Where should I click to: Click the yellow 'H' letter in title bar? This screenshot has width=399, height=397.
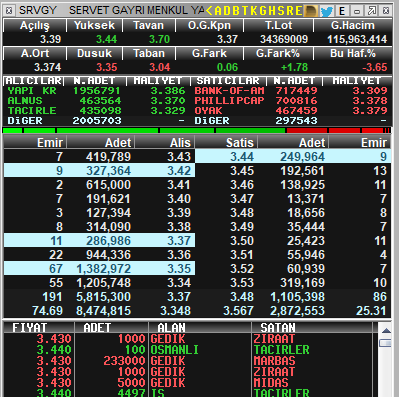pos(272,11)
